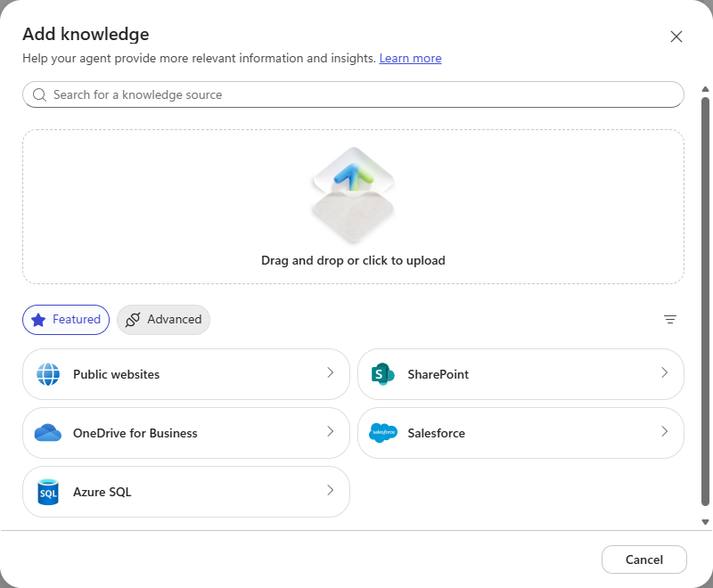Screen dimensions: 713x588
Task: Click the scrollbar up arrow
Action: click(x=705, y=89)
